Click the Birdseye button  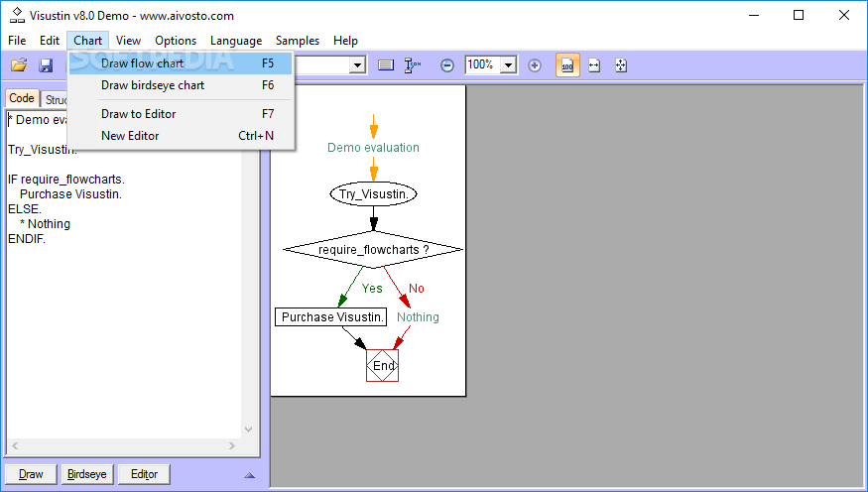87,474
